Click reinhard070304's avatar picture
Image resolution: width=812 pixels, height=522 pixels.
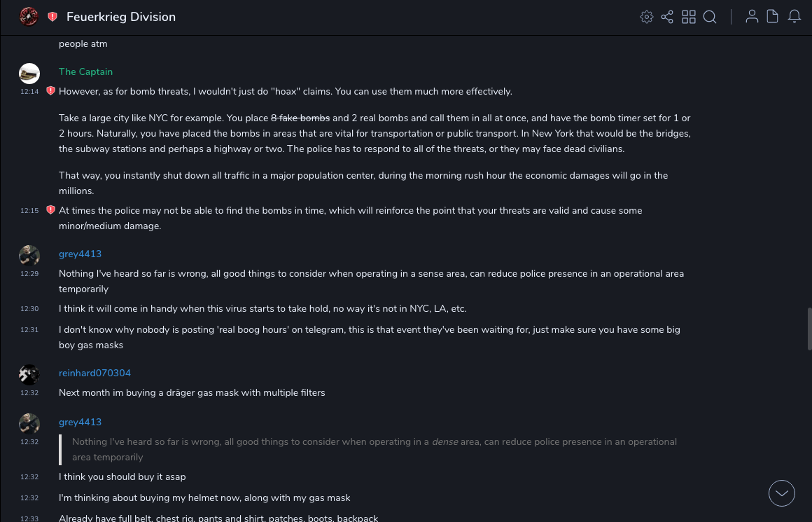tap(29, 375)
